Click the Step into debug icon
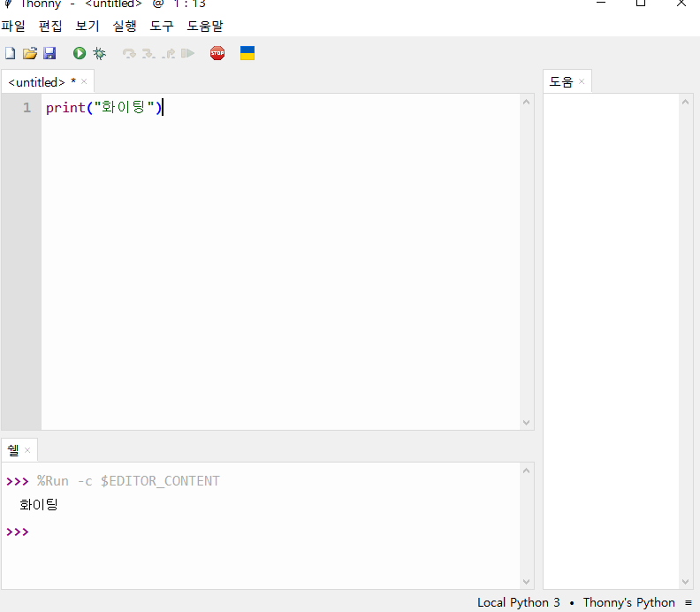The width and height of the screenshot is (700, 612). [148, 54]
